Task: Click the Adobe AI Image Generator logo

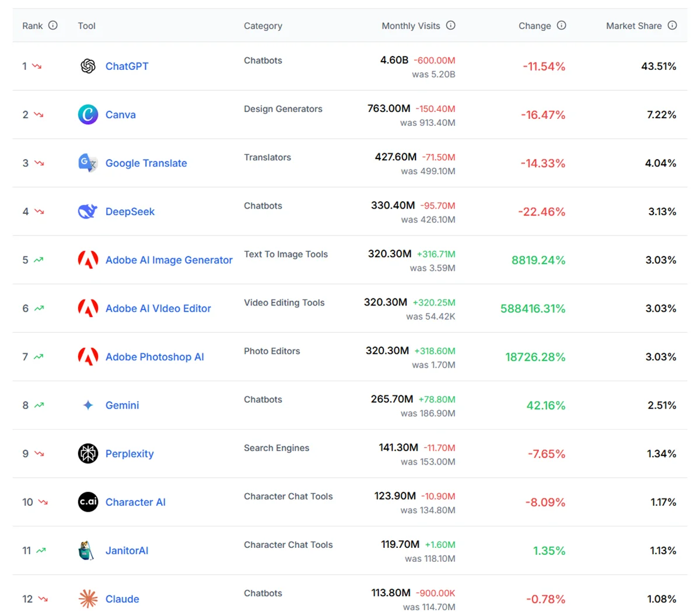Action: (87, 260)
